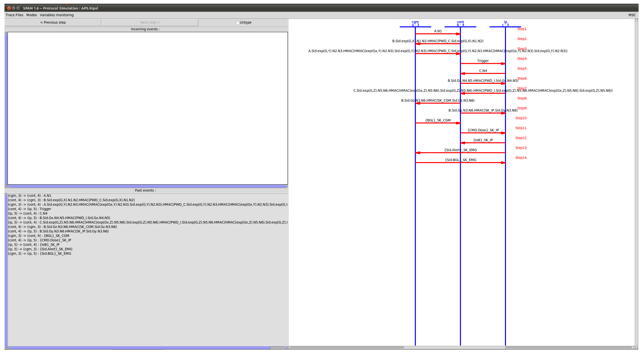644x354 pixels.
Task: Enable the Untype checkbox
Action: coord(237,22)
